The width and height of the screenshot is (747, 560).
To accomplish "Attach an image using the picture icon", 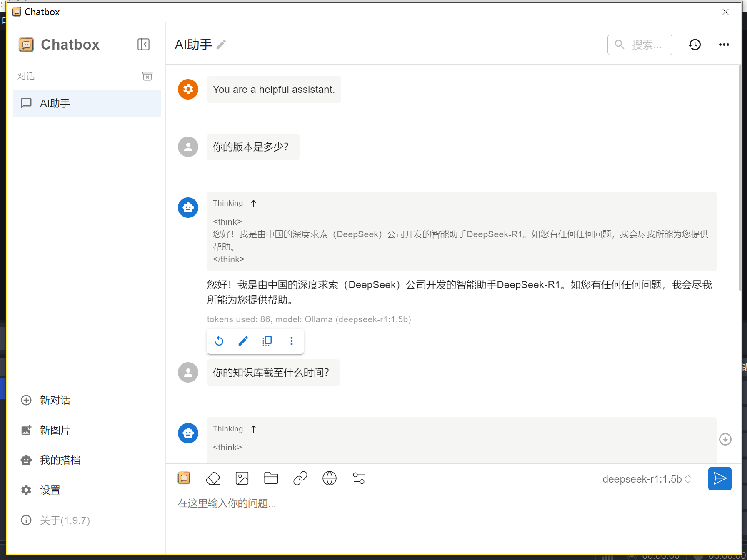I will pos(242,478).
